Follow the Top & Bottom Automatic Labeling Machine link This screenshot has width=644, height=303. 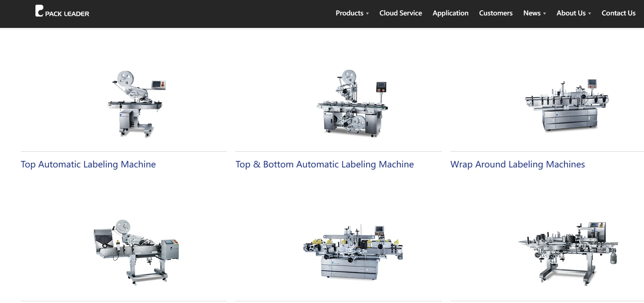click(x=325, y=164)
